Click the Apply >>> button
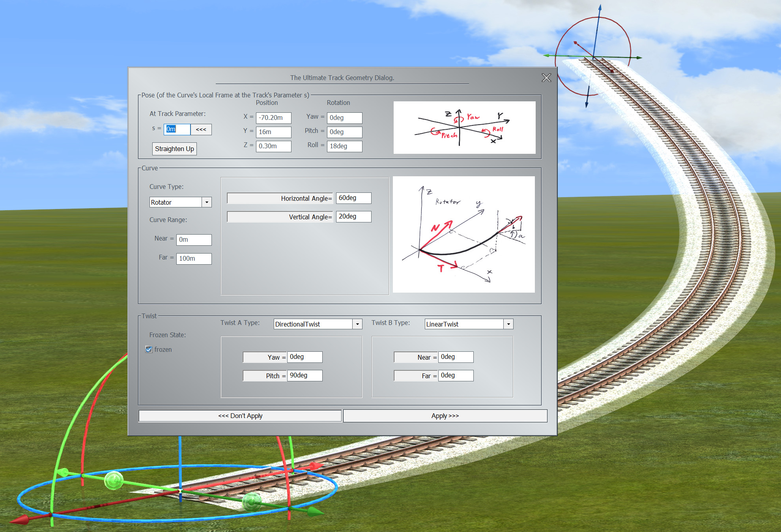The height and width of the screenshot is (532, 781). [x=445, y=416]
